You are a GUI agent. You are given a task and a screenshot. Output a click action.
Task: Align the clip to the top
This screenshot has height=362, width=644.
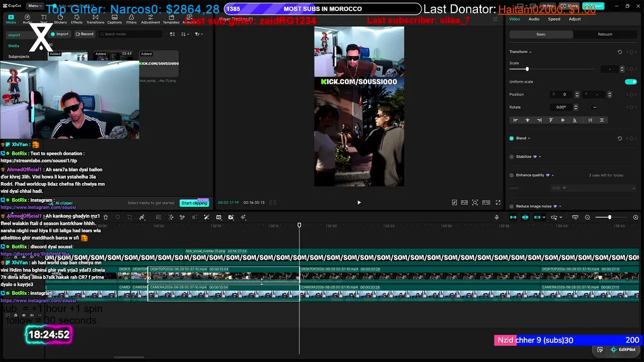(551, 120)
